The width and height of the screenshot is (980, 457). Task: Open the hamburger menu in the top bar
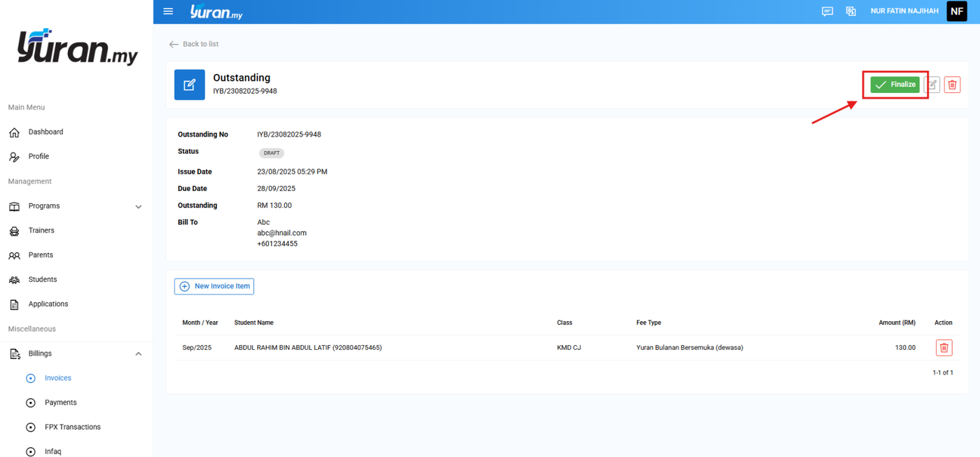tap(168, 11)
